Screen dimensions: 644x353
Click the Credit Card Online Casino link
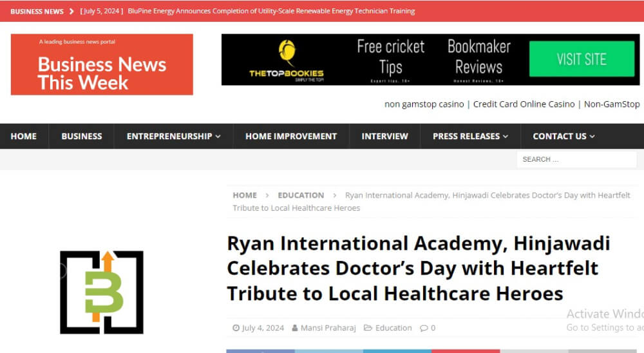pyautogui.click(x=524, y=104)
